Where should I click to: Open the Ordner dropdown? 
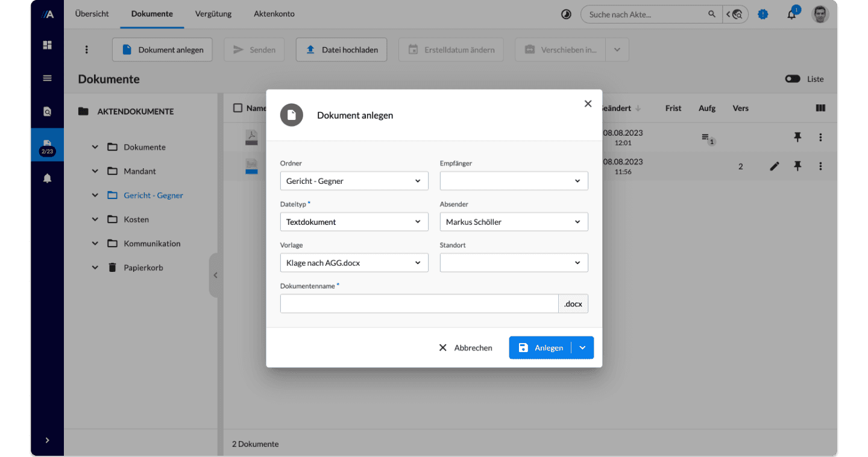354,181
